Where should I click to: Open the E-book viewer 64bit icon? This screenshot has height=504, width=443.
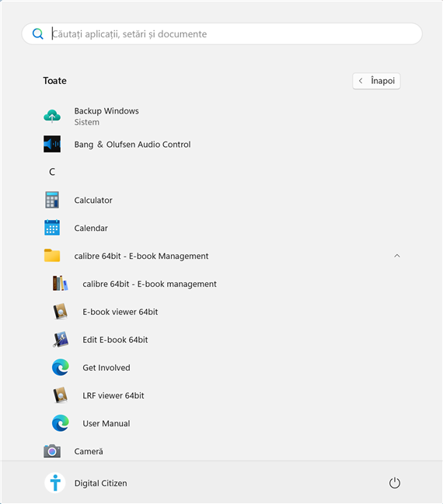coord(61,311)
